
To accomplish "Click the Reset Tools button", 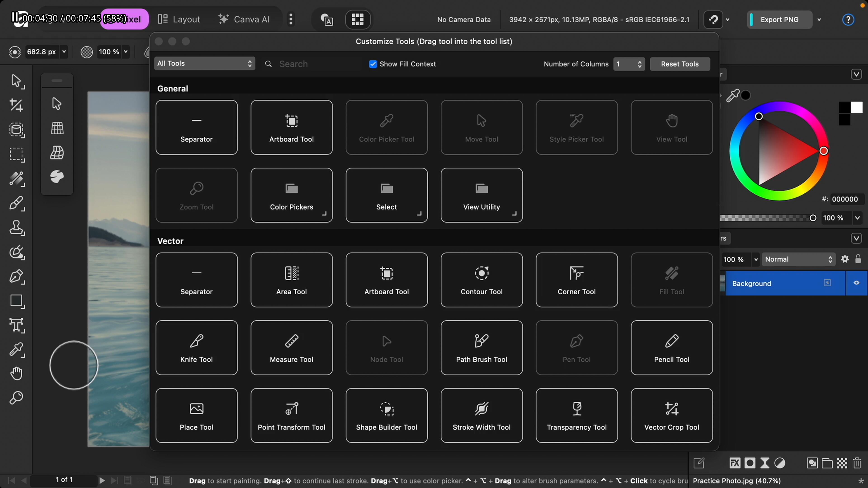I will (680, 64).
